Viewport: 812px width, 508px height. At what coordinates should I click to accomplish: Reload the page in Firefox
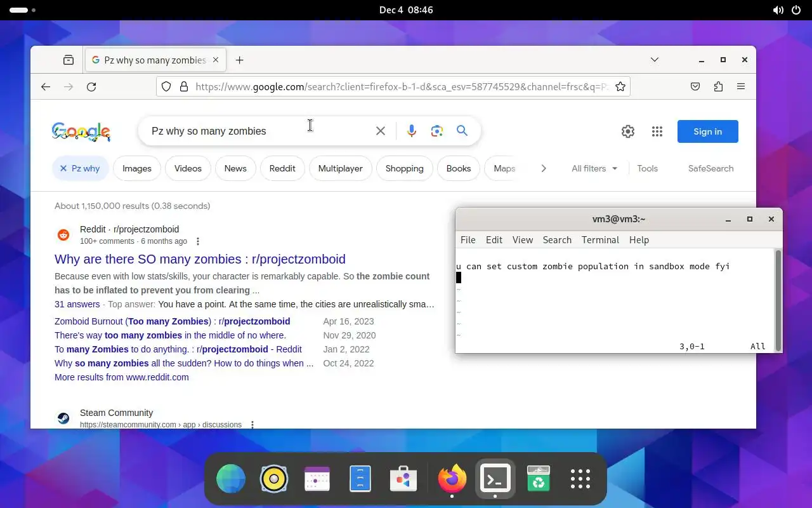coord(91,87)
